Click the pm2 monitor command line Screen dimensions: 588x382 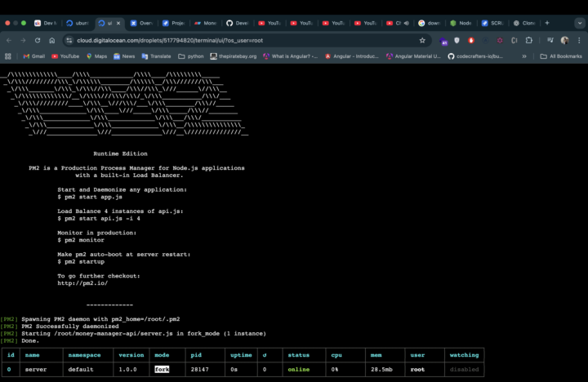pyautogui.click(x=81, y=240)
